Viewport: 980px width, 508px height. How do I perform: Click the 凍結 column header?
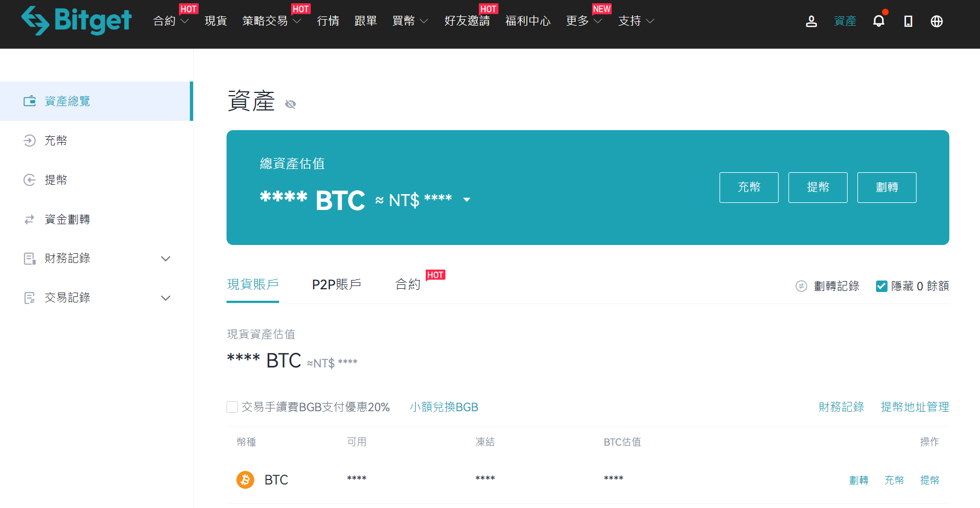[485, 442]
